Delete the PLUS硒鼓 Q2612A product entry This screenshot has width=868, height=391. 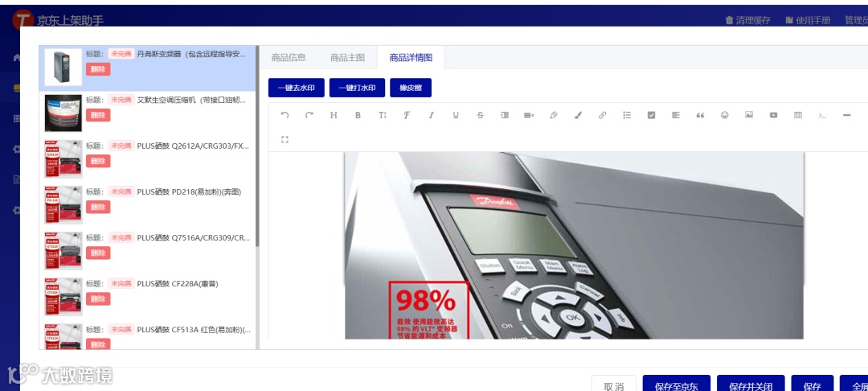(98, 161)
